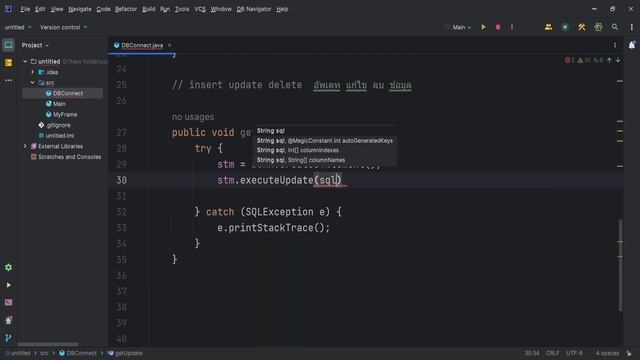Click the red Debug bug icon

point(498,27)
